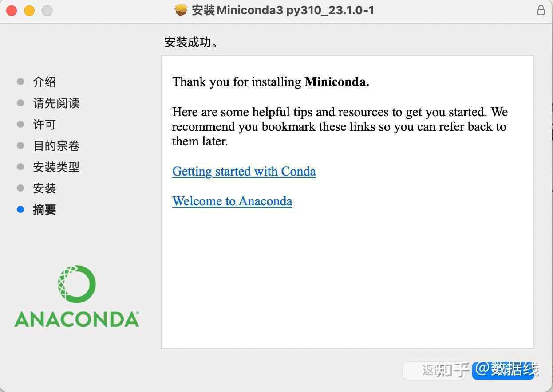Image resolution: width=553 pixels, height=392 pixels.
Task: Select the 摘要 step in sidebar
Action: coord(44,210)
